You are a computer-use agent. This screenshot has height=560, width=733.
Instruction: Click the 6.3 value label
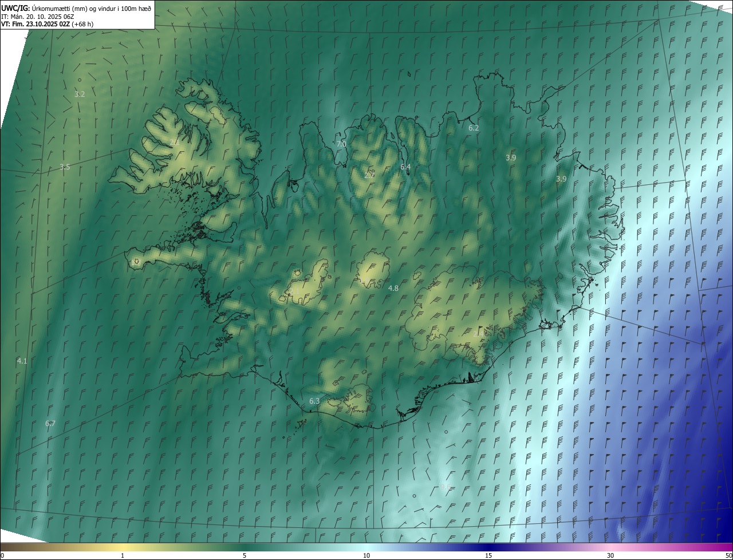(314, 401)
